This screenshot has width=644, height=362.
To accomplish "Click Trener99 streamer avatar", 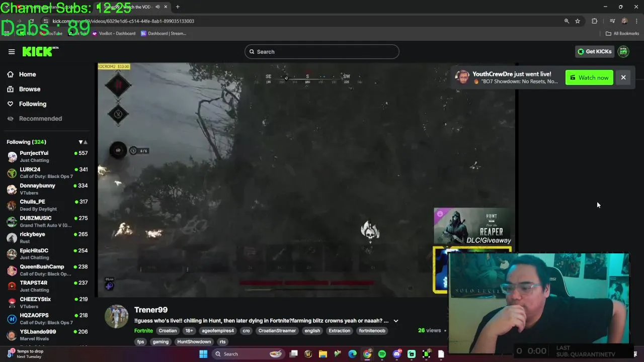I will point(116,317).
